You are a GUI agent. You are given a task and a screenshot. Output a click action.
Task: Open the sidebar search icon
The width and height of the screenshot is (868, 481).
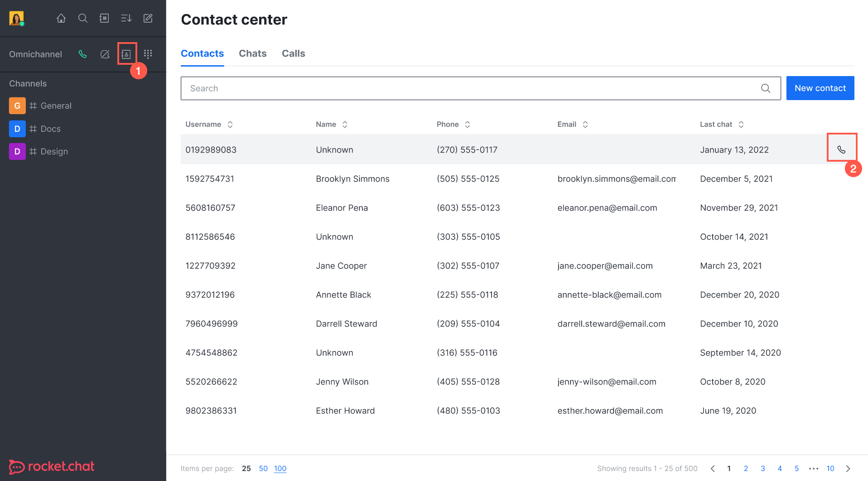(x=83, y=18)
